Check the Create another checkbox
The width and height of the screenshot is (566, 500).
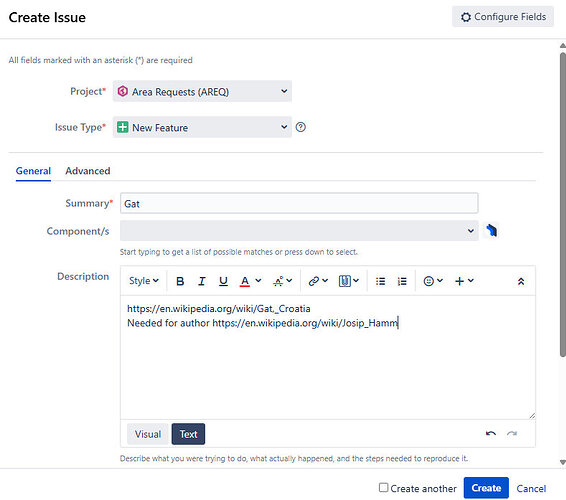(383, 487)
